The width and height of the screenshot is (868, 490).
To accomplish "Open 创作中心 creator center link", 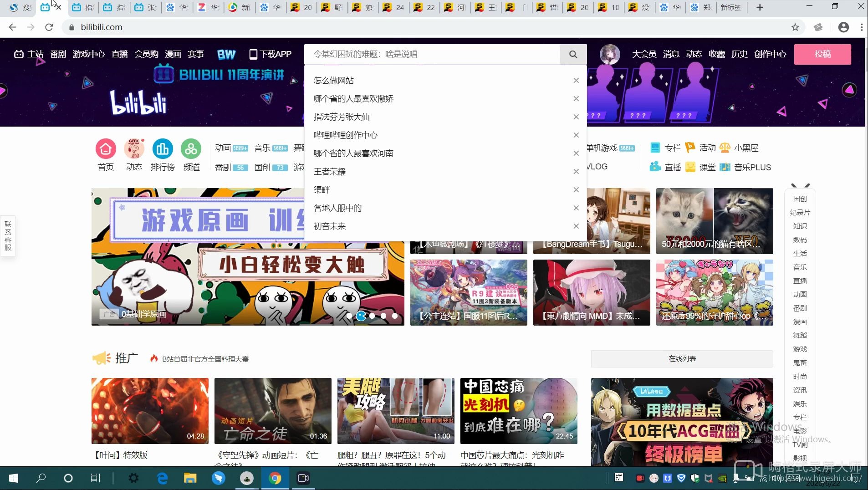I will pyautogui.click(x=770, y=54).
